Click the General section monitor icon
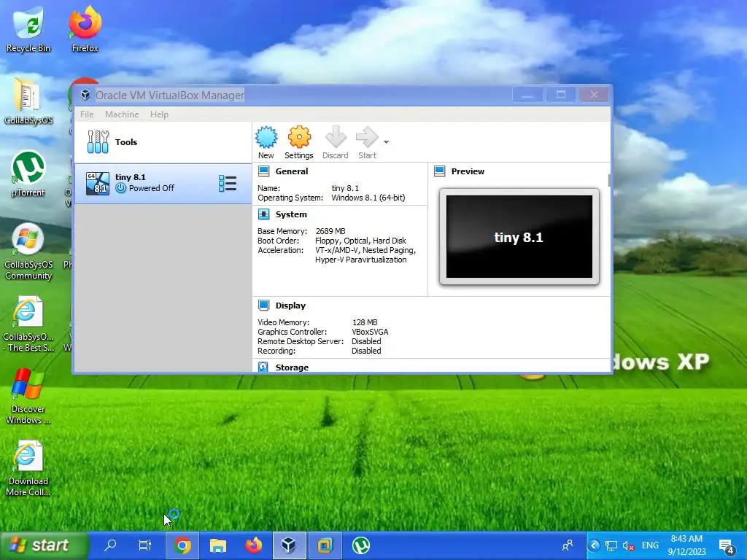747x560 pixels. click(x=264, y=171)
